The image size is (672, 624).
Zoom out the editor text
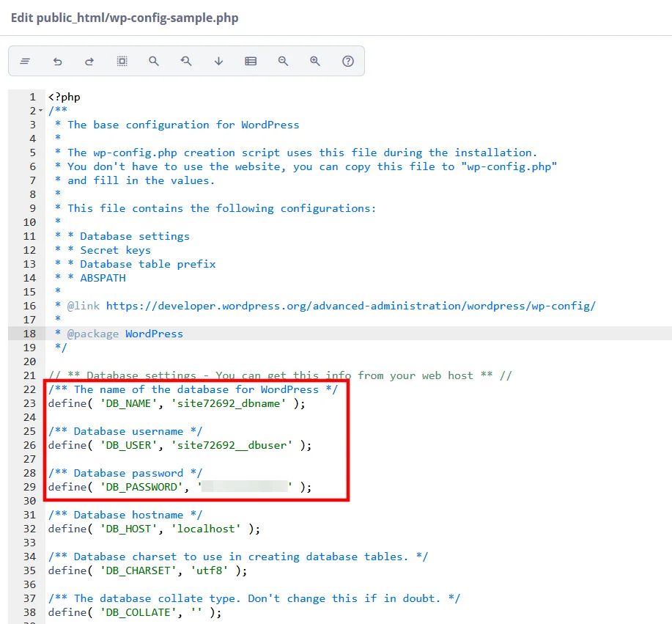(x=283, y=61)
